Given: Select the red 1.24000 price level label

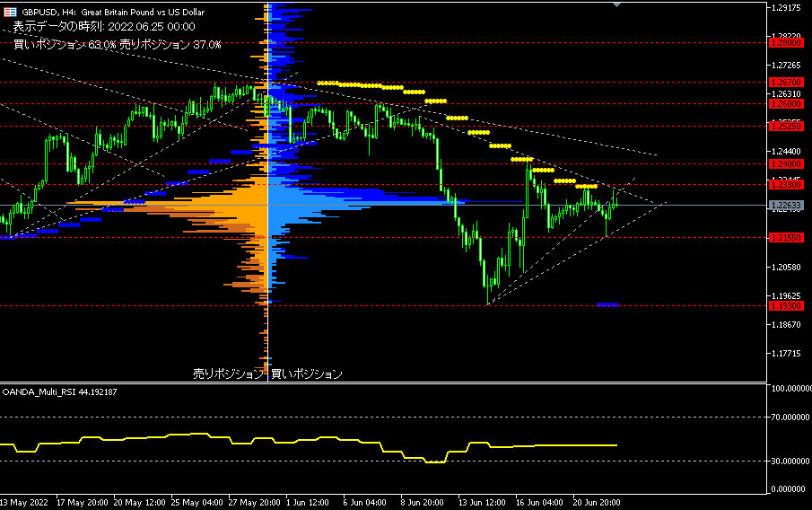Looking at the screenshot, I should tap(786, 163).
